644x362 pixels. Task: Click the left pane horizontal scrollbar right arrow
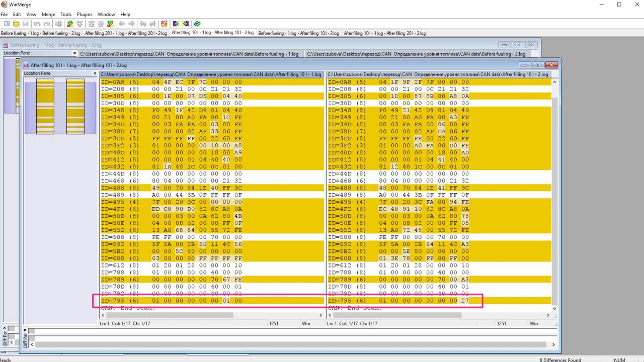tap(320, 315)
